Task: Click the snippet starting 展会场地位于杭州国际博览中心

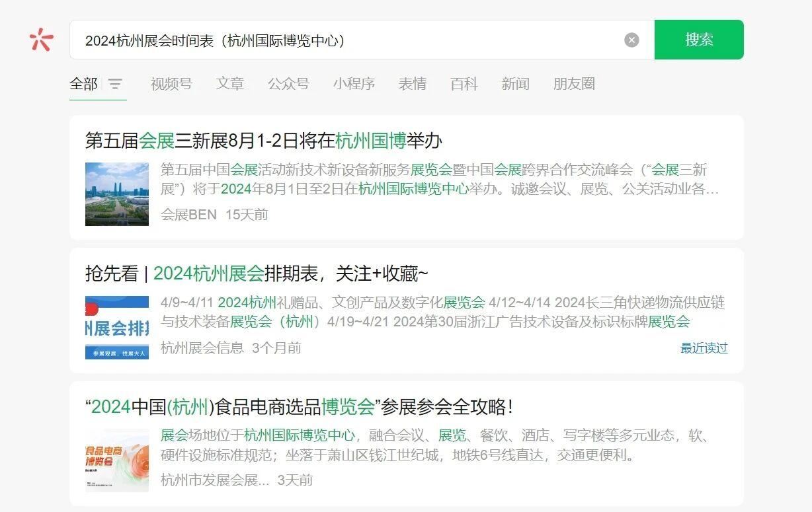Action: pyautogui.click(x=435, y=445)
